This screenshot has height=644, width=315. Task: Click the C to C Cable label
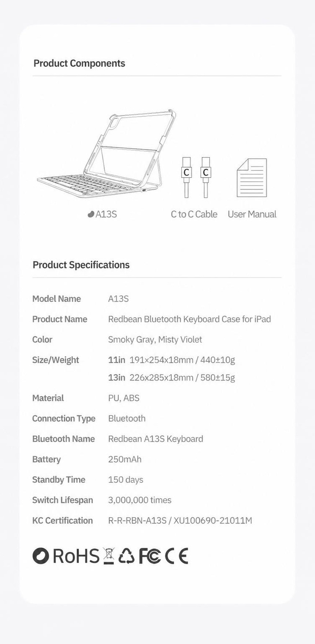click(194, 214)
